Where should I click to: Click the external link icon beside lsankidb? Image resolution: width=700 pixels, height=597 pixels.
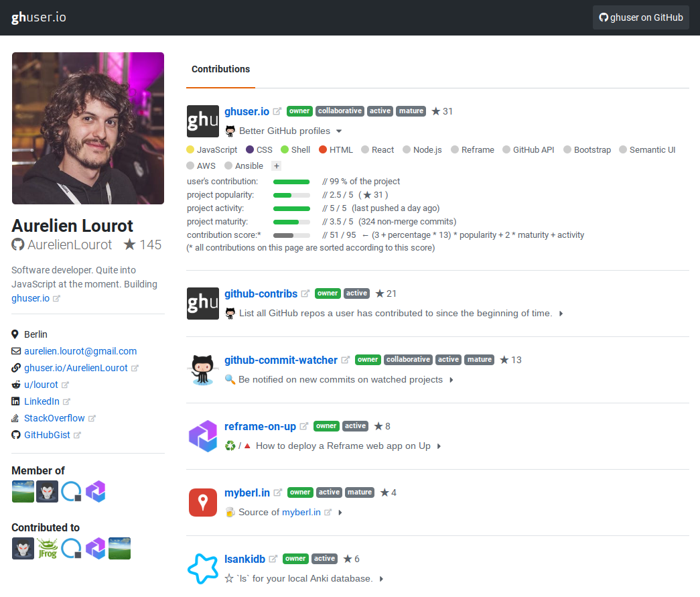click(273, 559)
